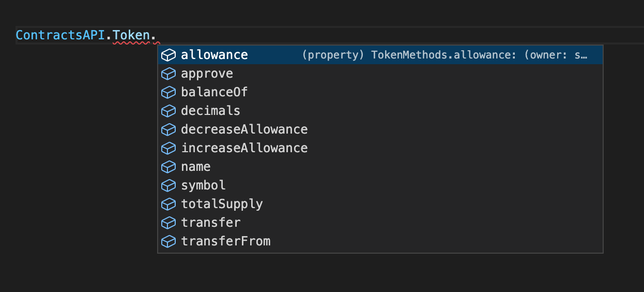Viewport: 644px width, 292px height.
Task: Place cursor on ContractsAPI in the editor
Action: click(60, 36)
